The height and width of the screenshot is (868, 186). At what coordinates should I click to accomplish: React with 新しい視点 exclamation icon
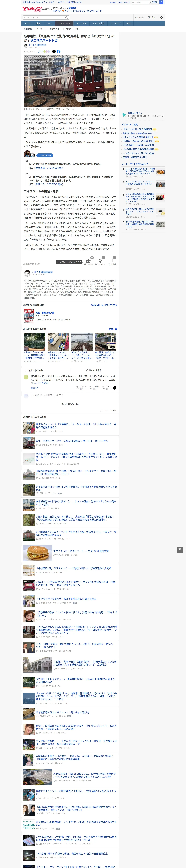tap(112, 261)
